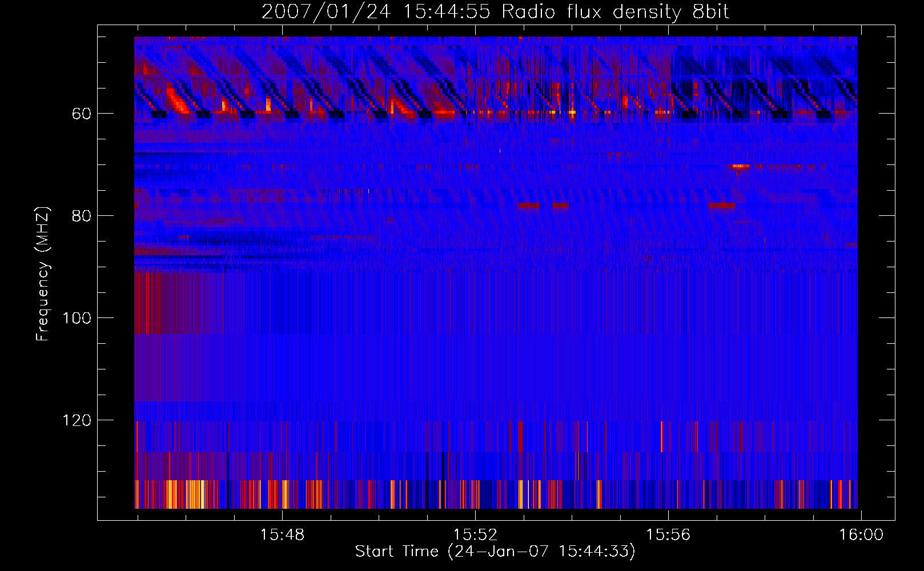The image size is (924, 571).
Task: Click the 120 frequency tick label
Action: pos(77,420)
